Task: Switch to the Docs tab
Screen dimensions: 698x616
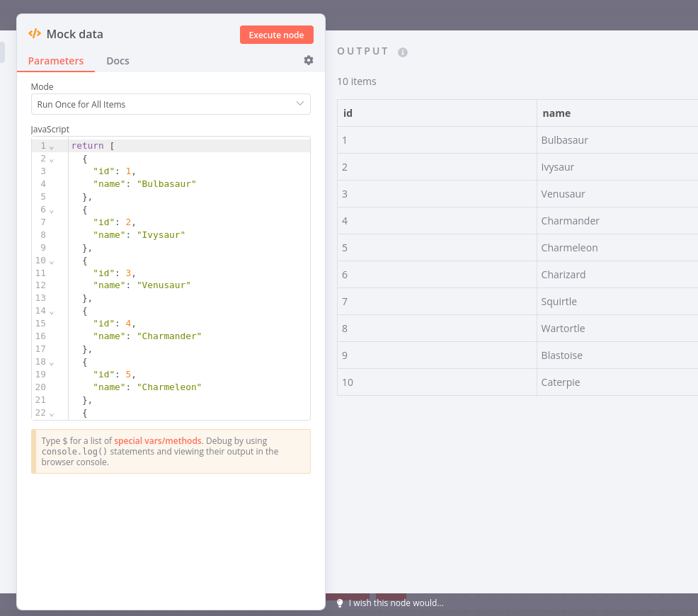Action: (x=118, y=61)
